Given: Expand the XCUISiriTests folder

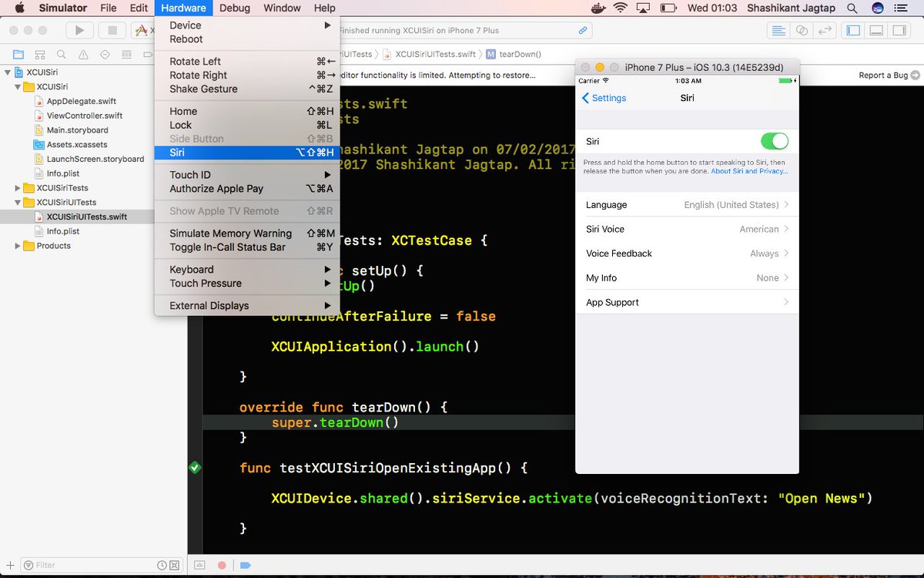Looking at the screenshot, I should click(x=18, y=188).
